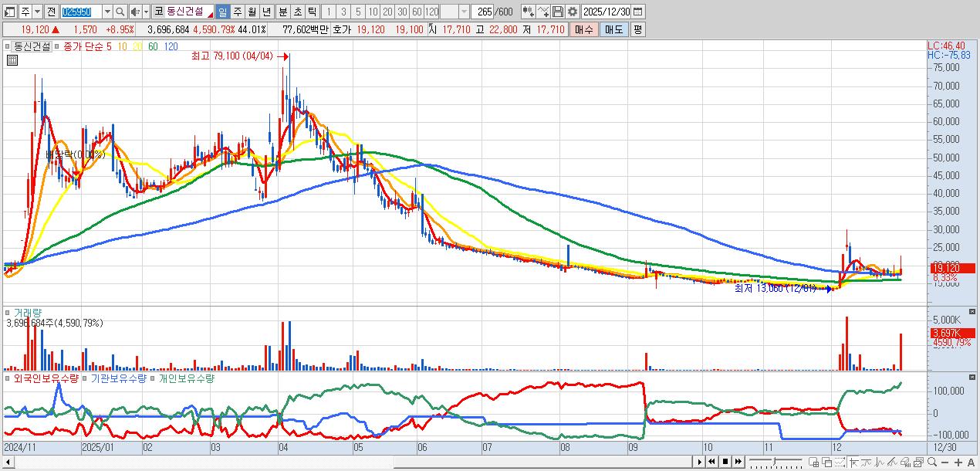
Task: Select the 3 period interval button
Action: [344, 12]
